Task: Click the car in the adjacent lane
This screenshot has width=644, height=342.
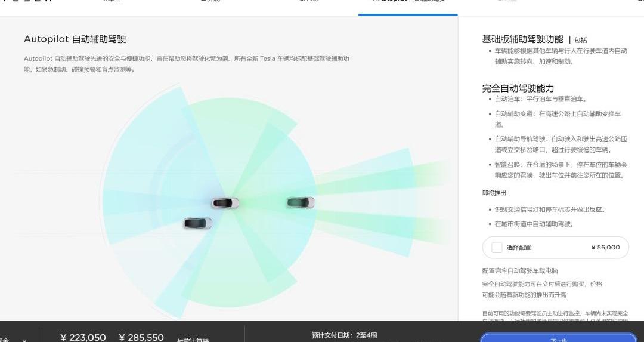Action: (x=197, y=223)
